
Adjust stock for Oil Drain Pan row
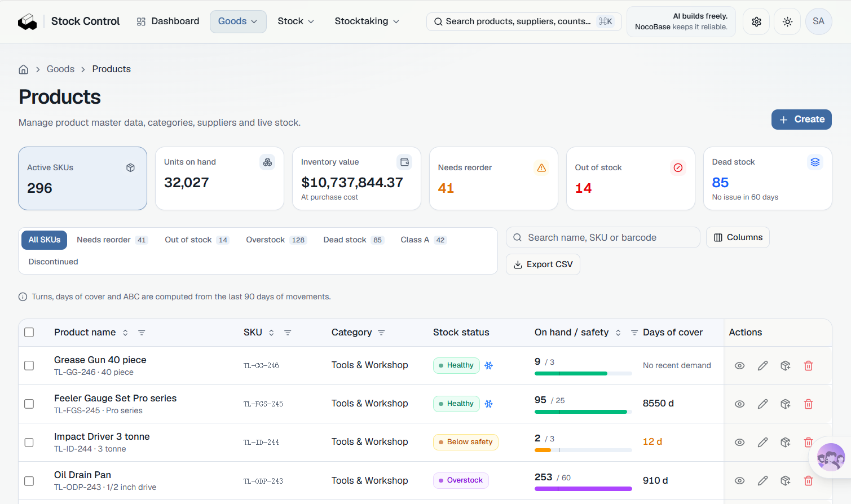[785, 481]
